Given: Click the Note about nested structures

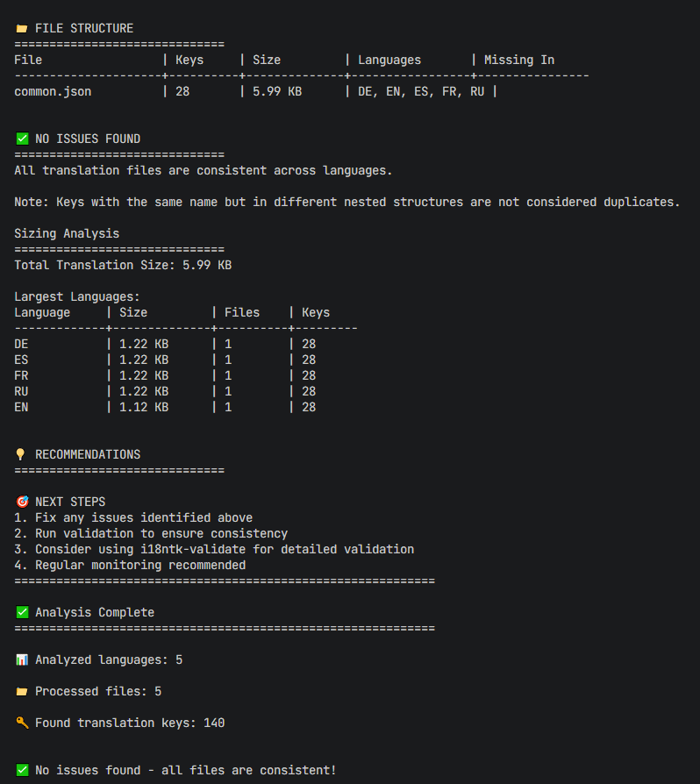Looking at the screenshot, I should 347,202.
